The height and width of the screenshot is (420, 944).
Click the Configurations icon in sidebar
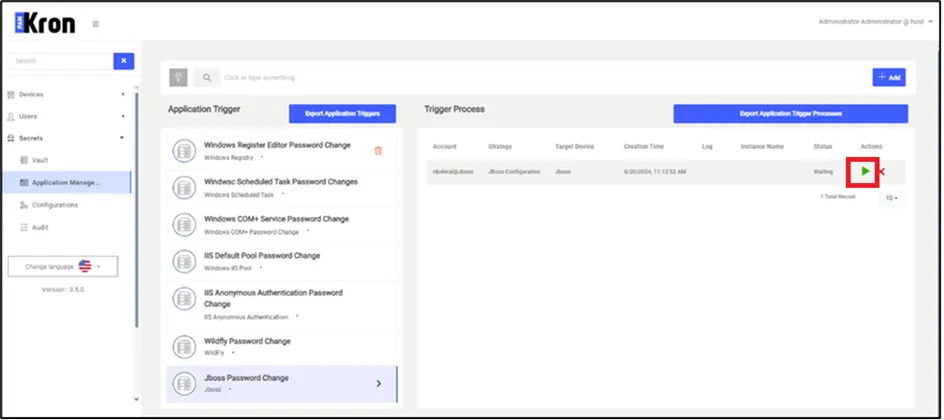pos(24,205)
